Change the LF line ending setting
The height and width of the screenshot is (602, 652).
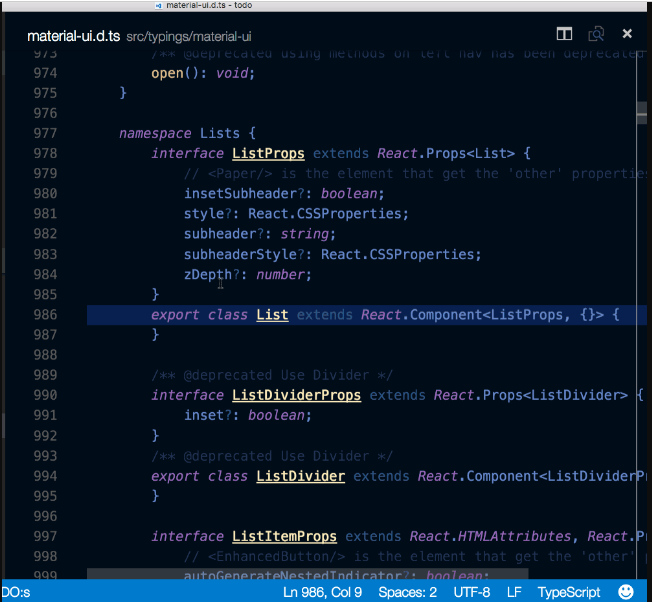[514, 592]
